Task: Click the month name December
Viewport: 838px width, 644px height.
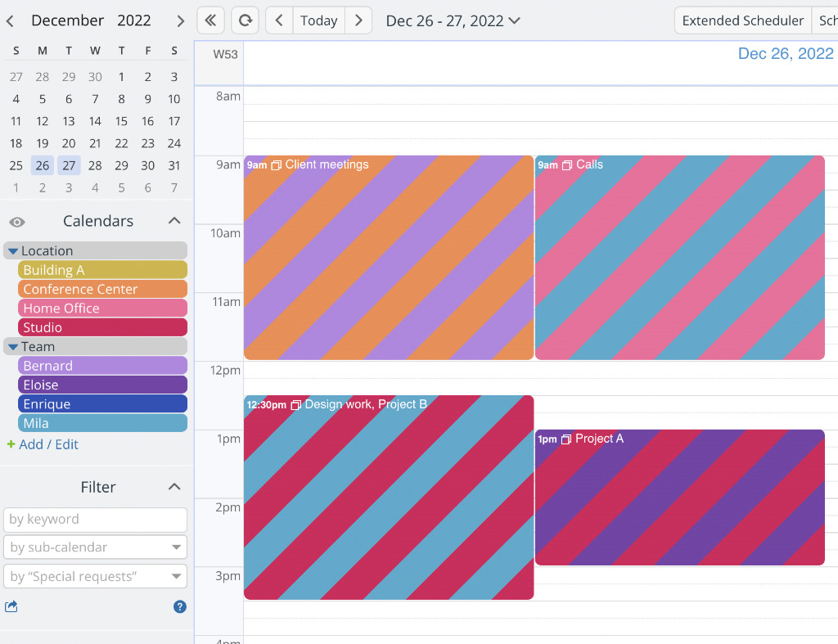Action: point(67,20)
